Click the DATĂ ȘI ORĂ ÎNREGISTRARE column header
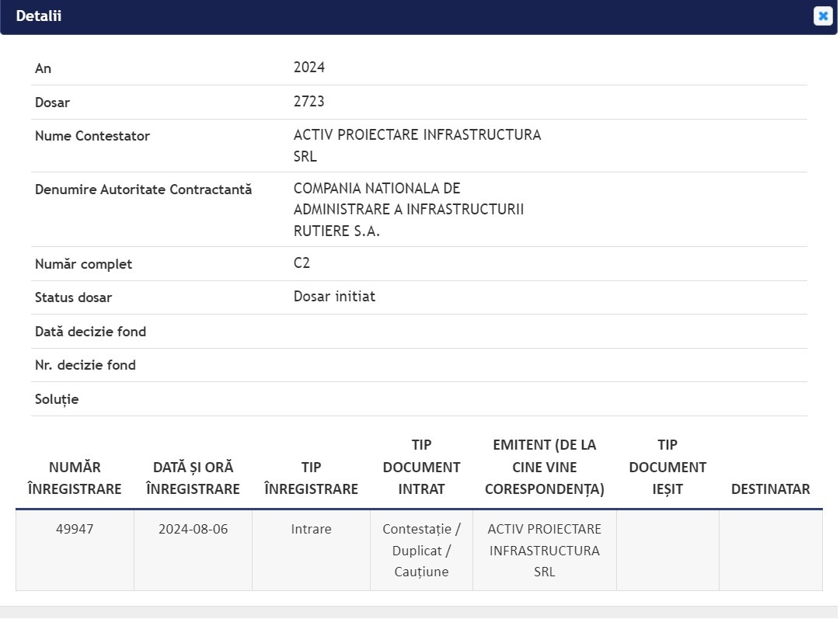840x619 pixels. pos(193,478)
